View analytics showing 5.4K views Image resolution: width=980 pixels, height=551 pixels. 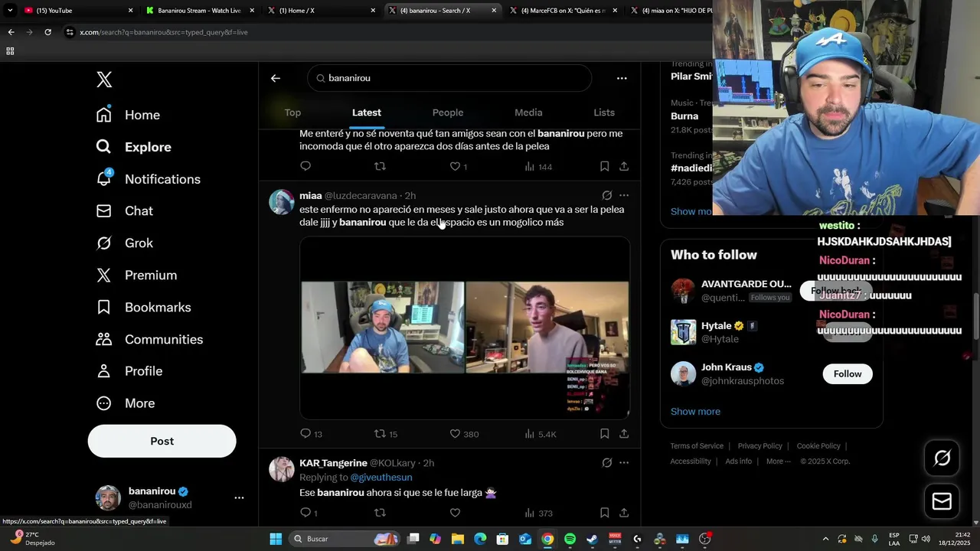tap(541, 434)
